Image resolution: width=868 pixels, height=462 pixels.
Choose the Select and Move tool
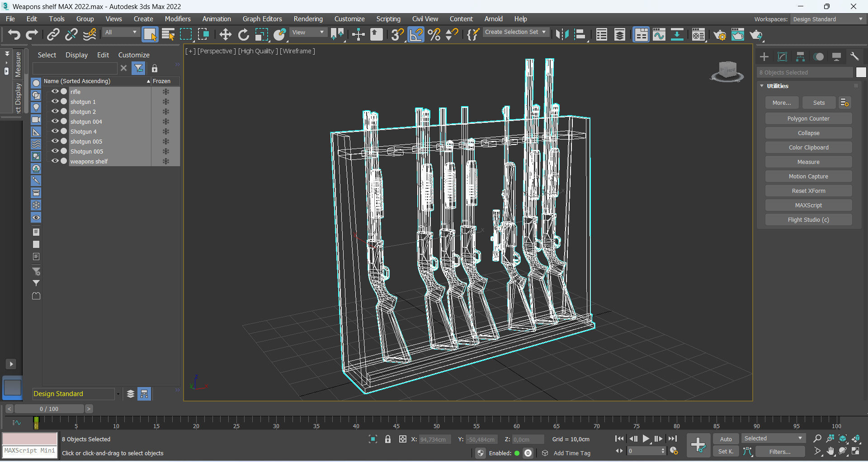point(225,35)
